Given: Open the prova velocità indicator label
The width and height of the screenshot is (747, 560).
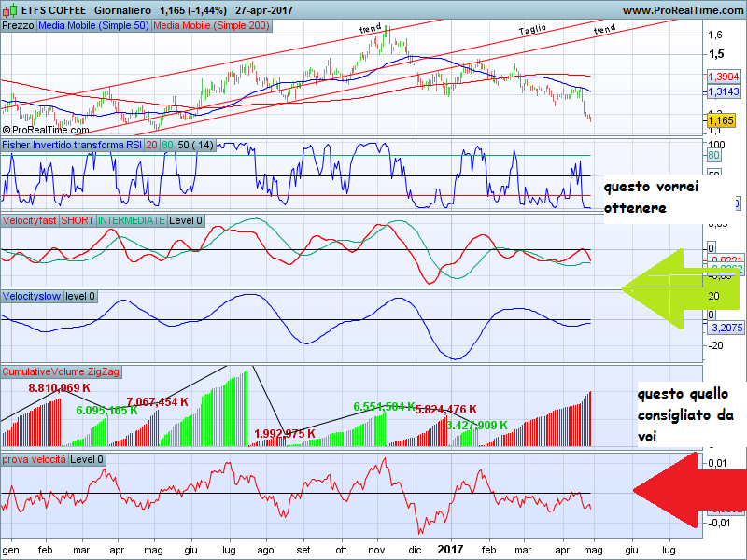Looking at the screenshot, I should point(35,459).
